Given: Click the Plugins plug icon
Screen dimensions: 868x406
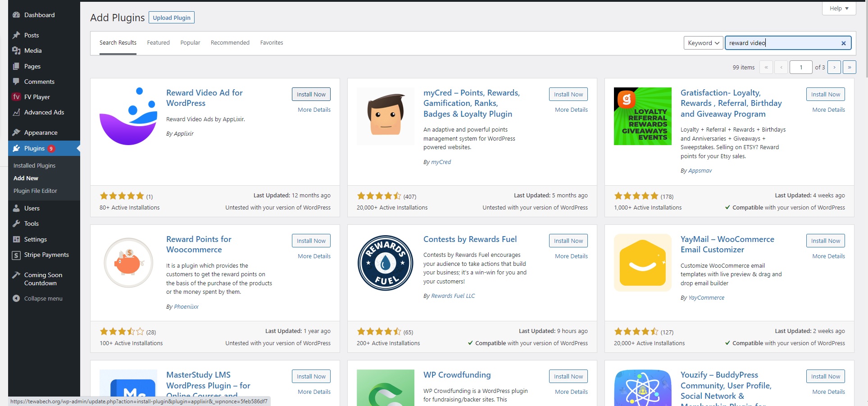Looking at the screenshot, I should click(16, 148).
